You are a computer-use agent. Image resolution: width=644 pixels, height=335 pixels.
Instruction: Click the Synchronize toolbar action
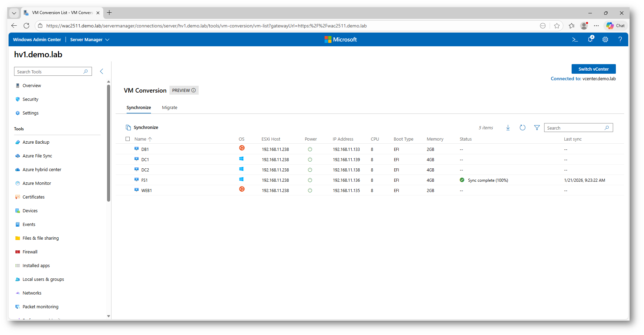pyautogui.click(x=142, y=128)
